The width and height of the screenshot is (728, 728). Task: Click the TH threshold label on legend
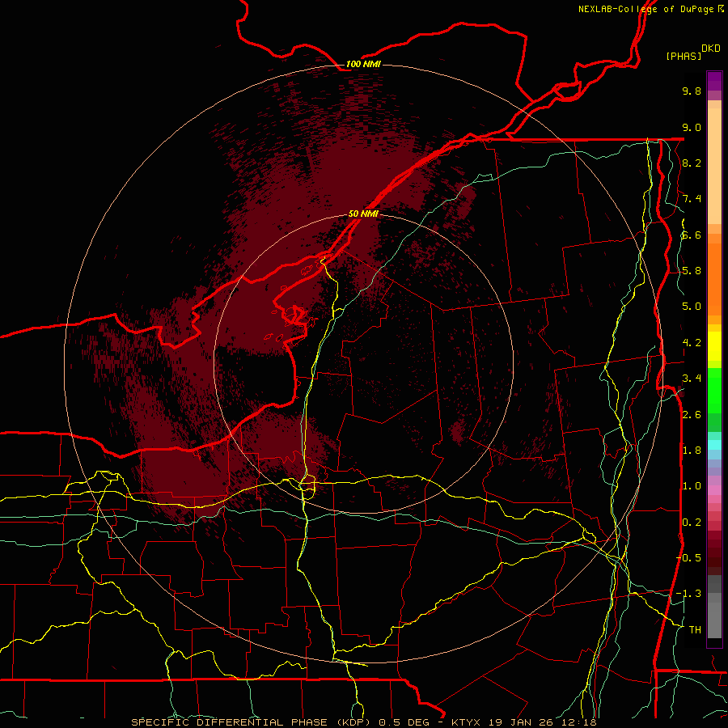point(695,630)
